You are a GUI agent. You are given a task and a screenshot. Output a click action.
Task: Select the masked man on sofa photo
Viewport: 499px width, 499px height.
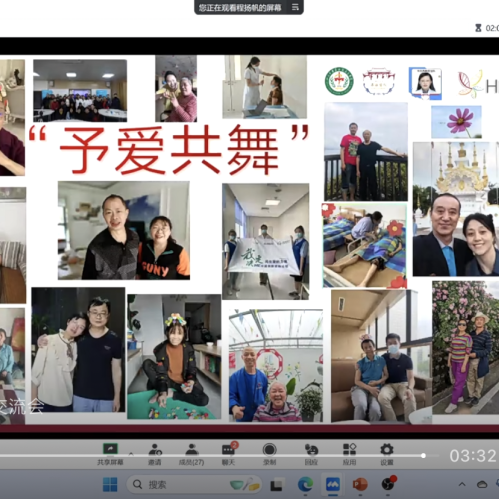pos(382,356)
